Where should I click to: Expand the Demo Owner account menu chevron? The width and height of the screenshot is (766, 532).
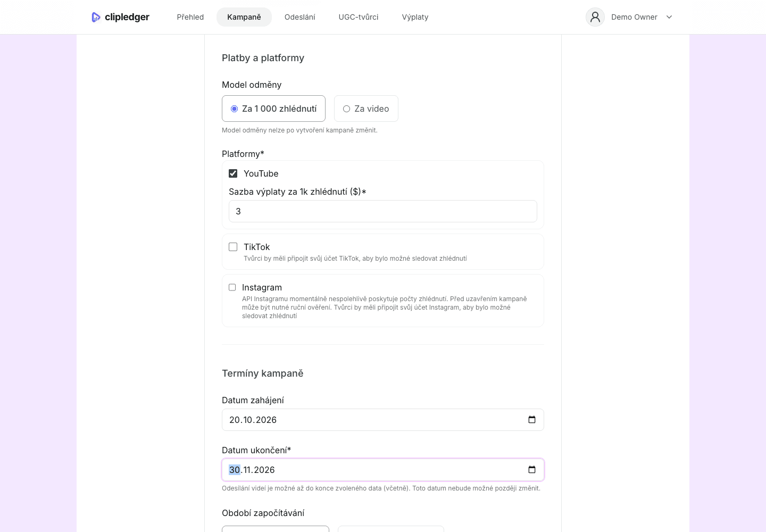(x=669, y=17)
